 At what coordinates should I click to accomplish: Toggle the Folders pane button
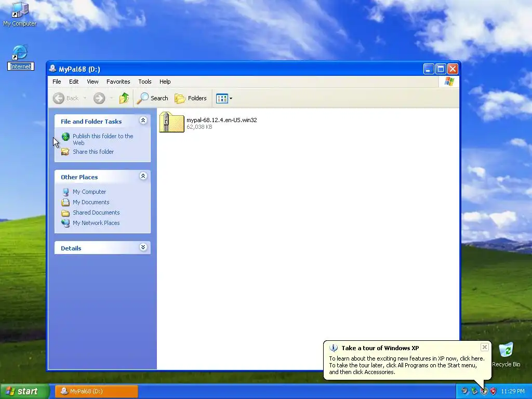pyautogui.click(x=191, y=98)
